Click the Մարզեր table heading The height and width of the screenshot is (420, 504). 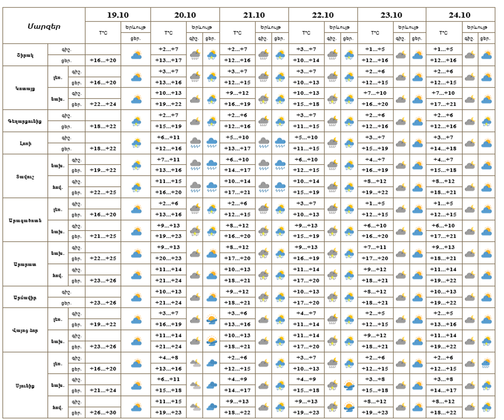[x=44, y=26]
